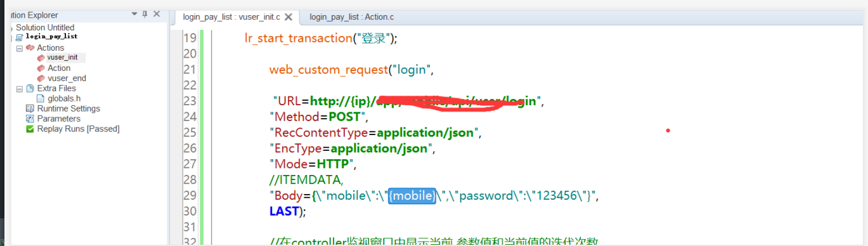Click line number 19 in the gutter
The height and width of the screenshot is (246, 868).
[190, 38]
